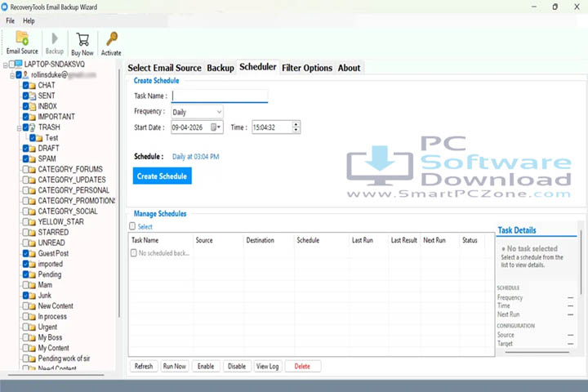Increase the Time value with up arrow
The height and width of the screenshot is (392, 588).
296,124
